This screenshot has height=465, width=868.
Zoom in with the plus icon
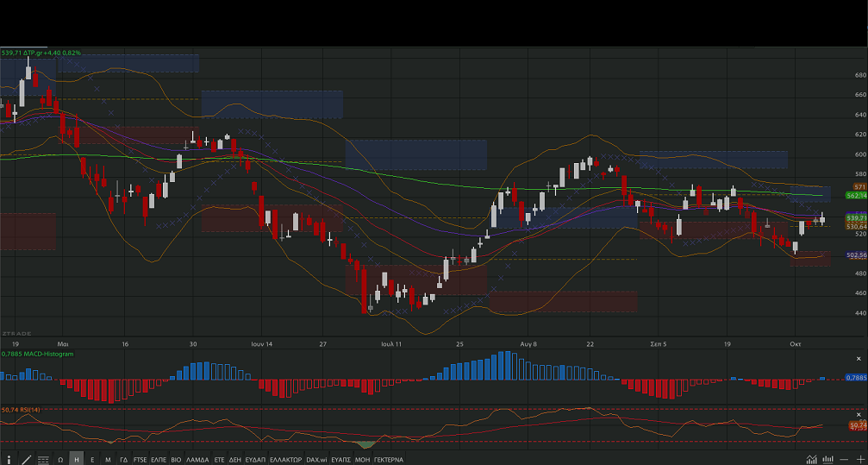861,460
